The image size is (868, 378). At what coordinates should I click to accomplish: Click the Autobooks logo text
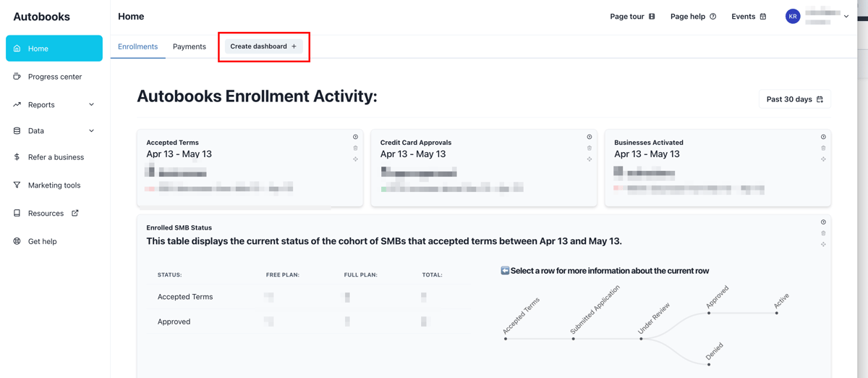[41, 17]
